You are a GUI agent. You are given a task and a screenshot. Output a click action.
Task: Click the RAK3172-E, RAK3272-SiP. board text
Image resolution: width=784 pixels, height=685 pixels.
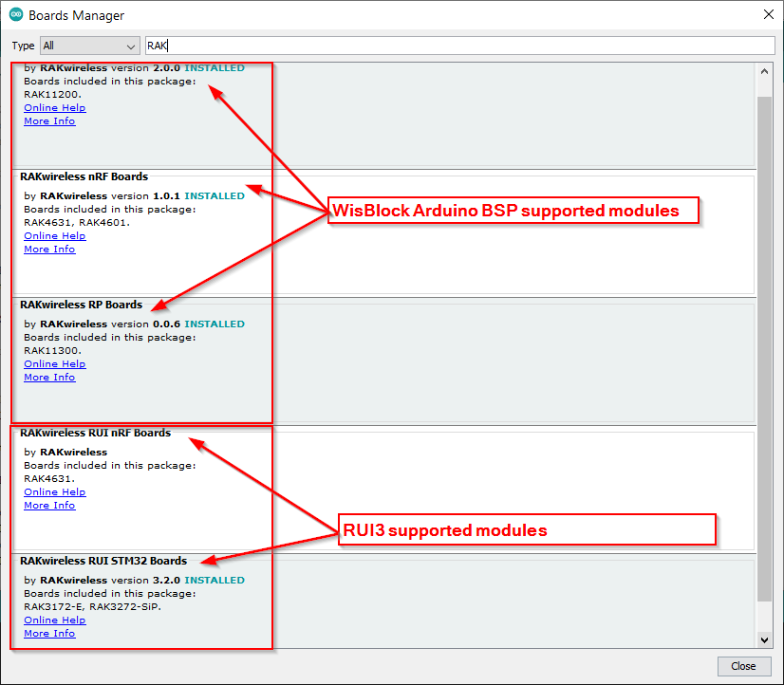coord(92,606)
